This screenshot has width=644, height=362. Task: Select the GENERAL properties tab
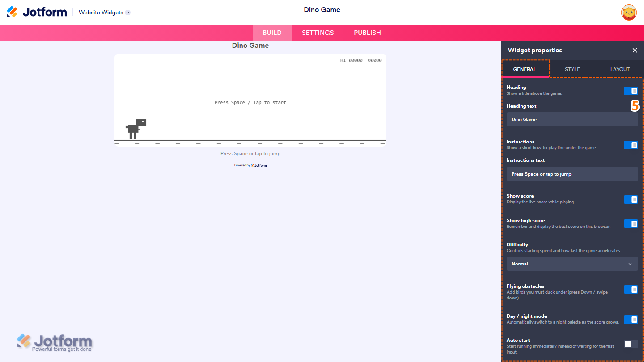pyautogui.click(x=525, y=69)
